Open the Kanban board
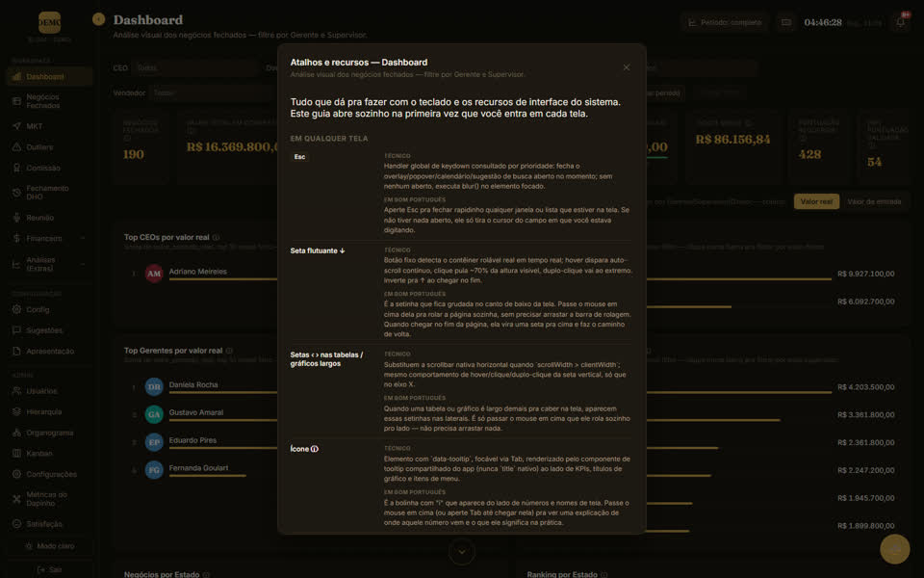This screenshot has height=578, width=924. coord(49,453)
